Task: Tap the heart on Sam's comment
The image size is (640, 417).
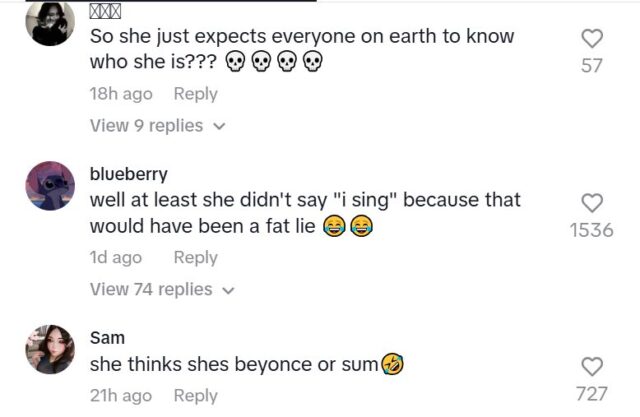Action: coord(592,366)
